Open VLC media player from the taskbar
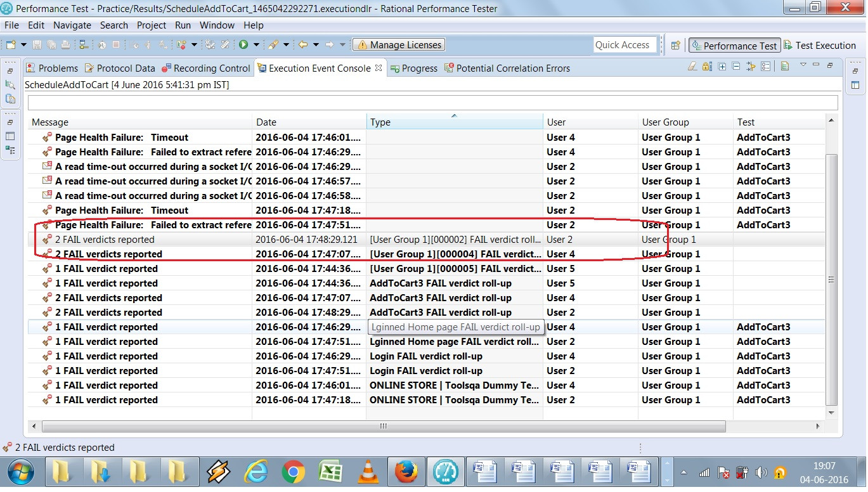 click(x=368, y=472)
